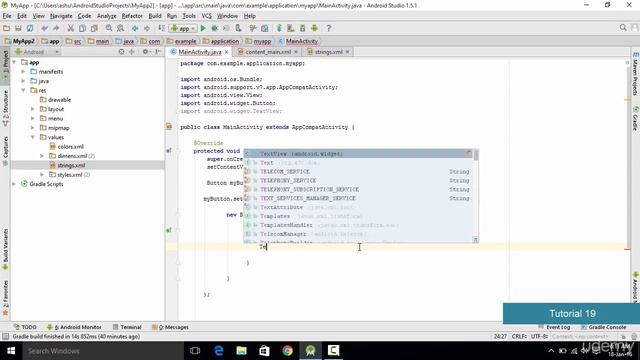The height and width of the screenshot is (360, 640).
Task: Select TELECOM_SERVICE in autocomplete list
Action: pyautogui.click(x=359, y=172)
